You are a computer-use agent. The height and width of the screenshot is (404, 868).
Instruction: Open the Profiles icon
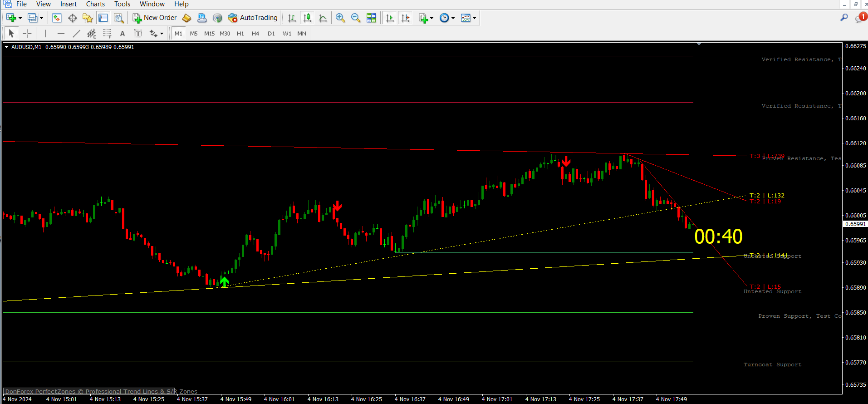tap(32, 18)
